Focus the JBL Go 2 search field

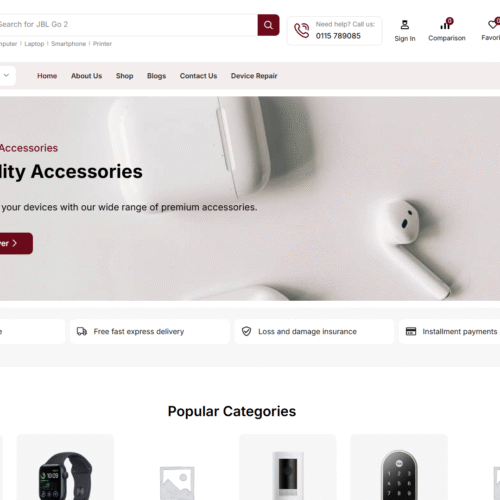128,25
